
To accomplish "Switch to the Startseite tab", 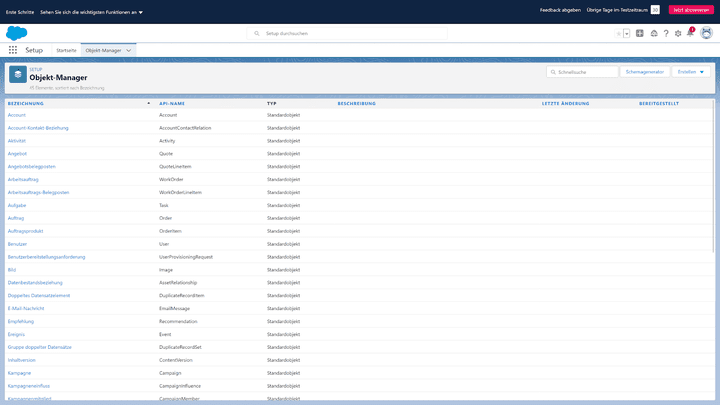I will tap(66, 49).
